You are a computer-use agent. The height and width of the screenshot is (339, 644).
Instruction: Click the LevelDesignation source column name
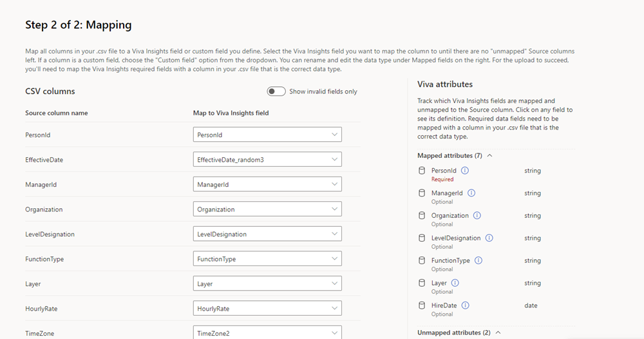point(50,234)
